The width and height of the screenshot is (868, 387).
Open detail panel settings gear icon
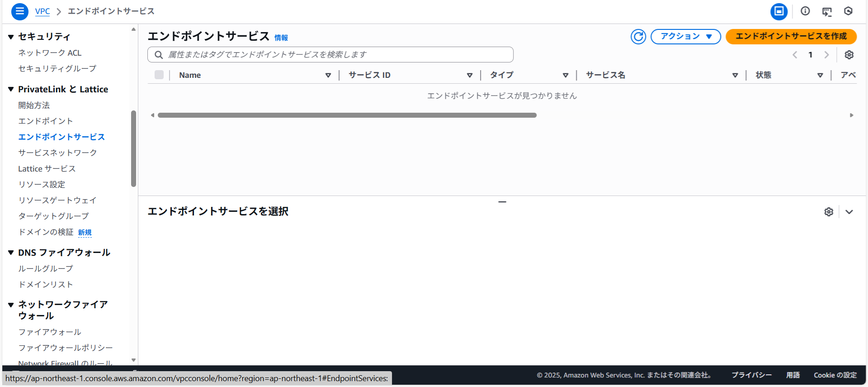[x=828, y=212]
